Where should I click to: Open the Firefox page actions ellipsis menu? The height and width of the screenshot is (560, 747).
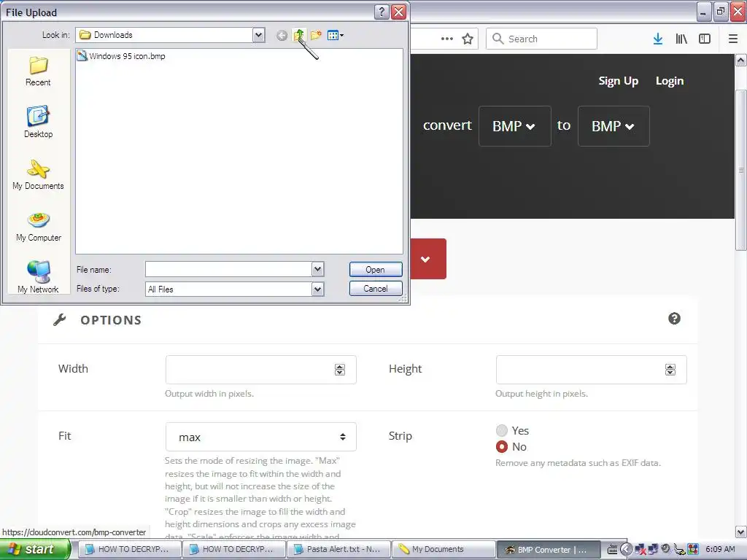pos(447,39)
